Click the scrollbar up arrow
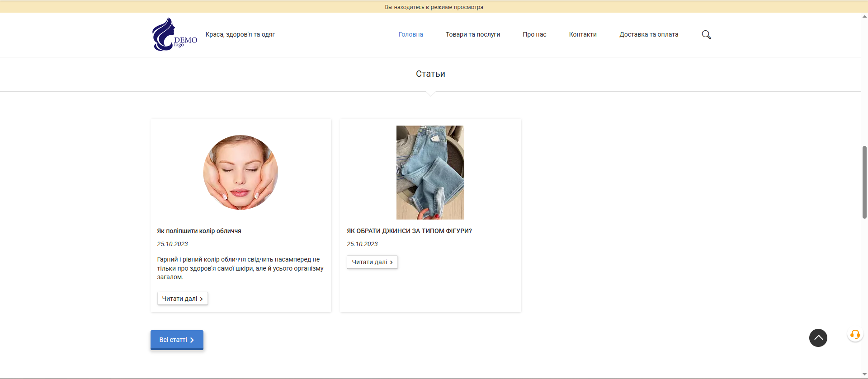 pos(864,17)
